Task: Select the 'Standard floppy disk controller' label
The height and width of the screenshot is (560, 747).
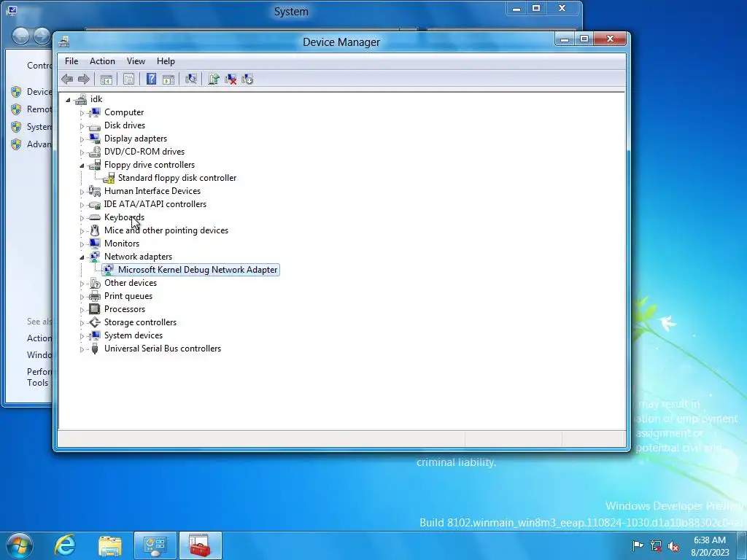Action: (x=177, y=178)
